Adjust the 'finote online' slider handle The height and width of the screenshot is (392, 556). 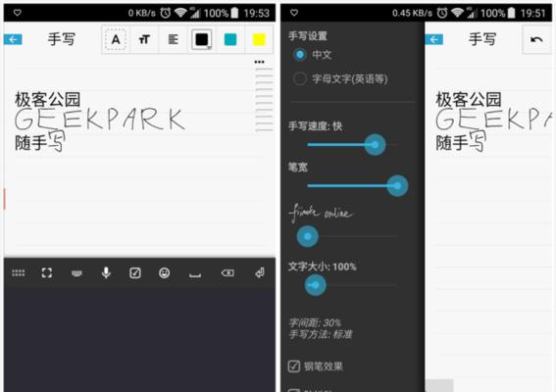[x=308, y=236]
